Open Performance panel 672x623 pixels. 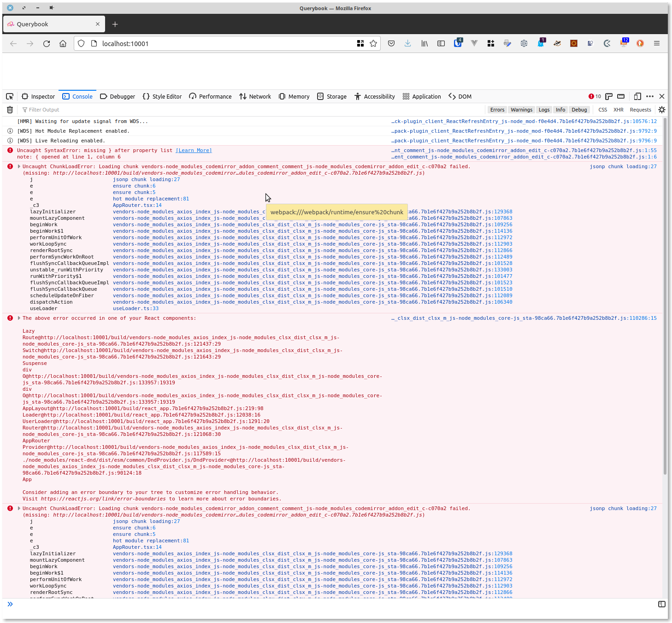pyautogui.click(x=210, y=96)
